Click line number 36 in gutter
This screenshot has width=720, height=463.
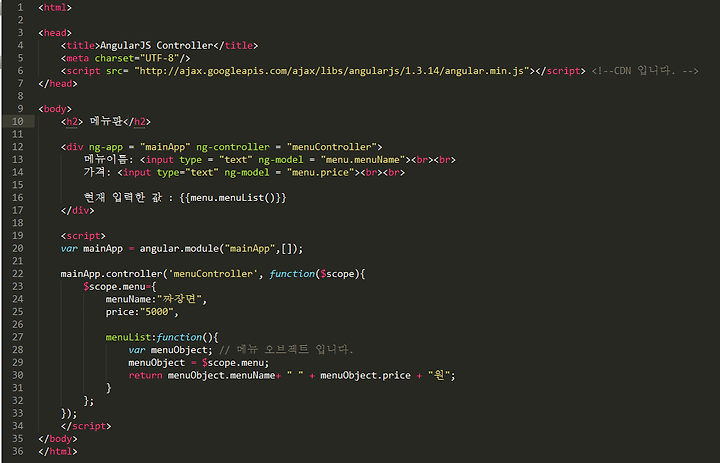(x=17, y=451)
